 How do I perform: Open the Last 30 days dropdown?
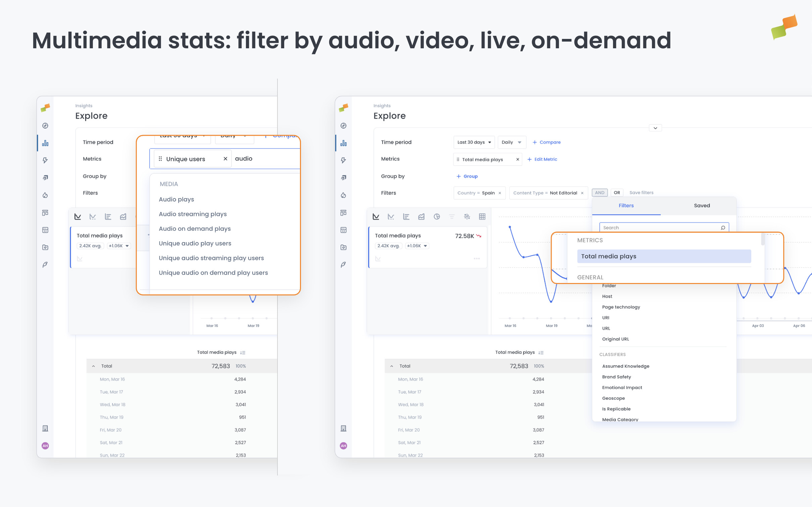coord(474,142)
